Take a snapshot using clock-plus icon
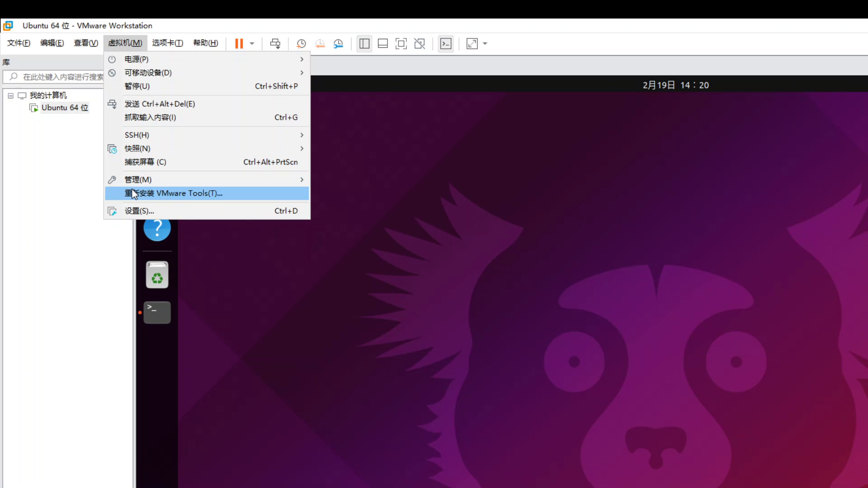 point(301,43)
